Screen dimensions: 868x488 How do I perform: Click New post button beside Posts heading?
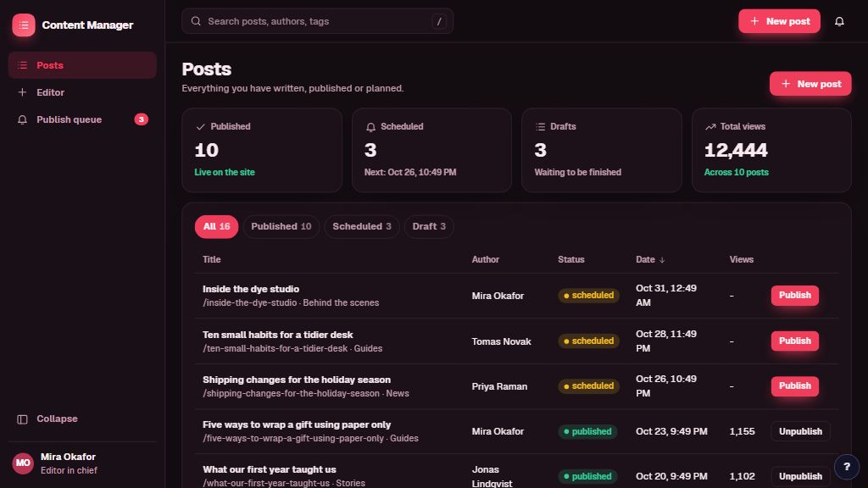[x=810, y=84]
